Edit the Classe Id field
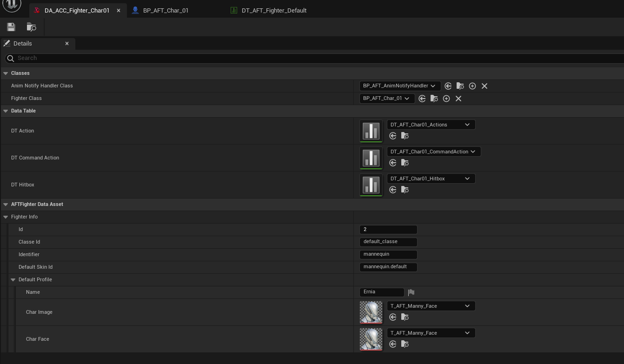The width and height of the screenshot is (624, 364). (388, 242)
